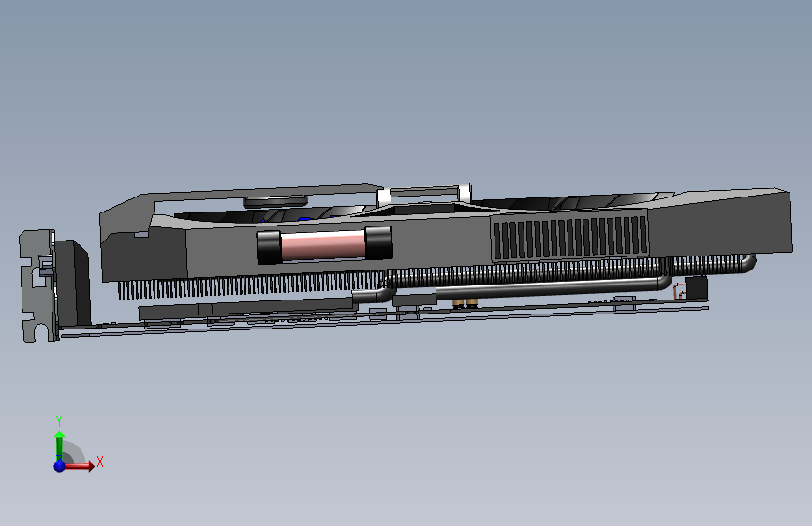Select the pink cylindrical tube on the shroud
Viewport: 812px width, 526px height.
(x=322, y=245)
